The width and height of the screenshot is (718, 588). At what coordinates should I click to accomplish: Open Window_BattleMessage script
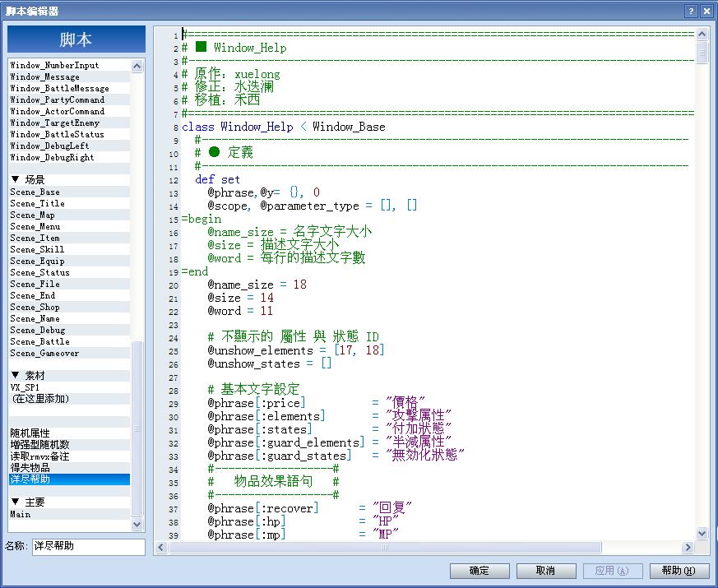point(69,88)
